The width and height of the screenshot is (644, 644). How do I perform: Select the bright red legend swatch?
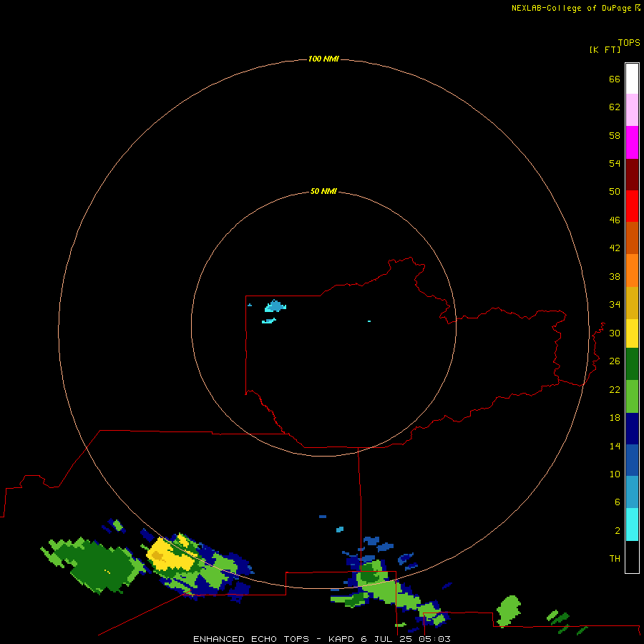click(632, 206)
